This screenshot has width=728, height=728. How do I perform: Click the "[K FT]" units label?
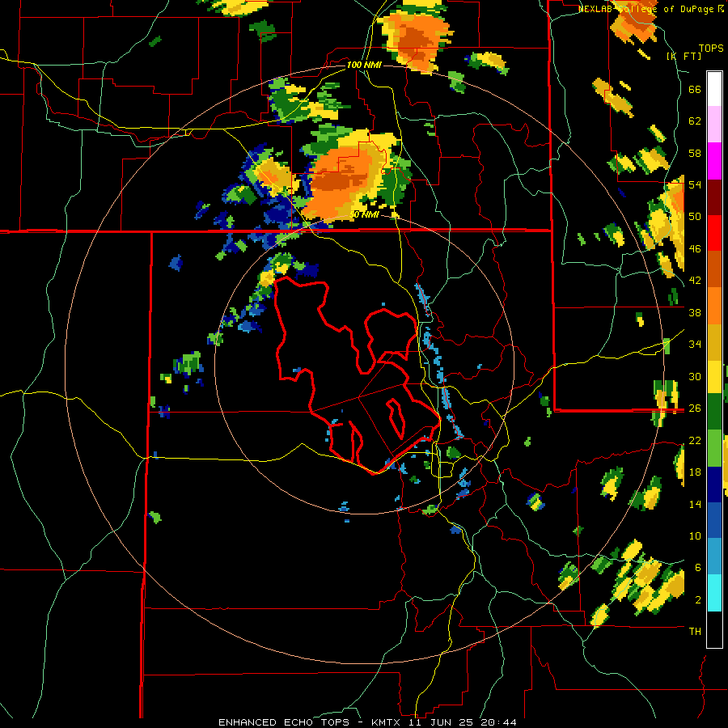(x=684, y=56)
